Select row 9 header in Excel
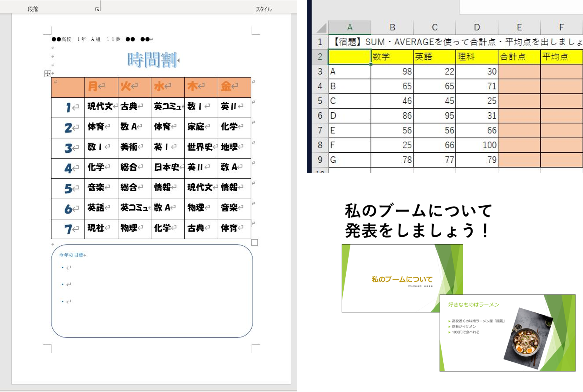 (x=320, y=160)
